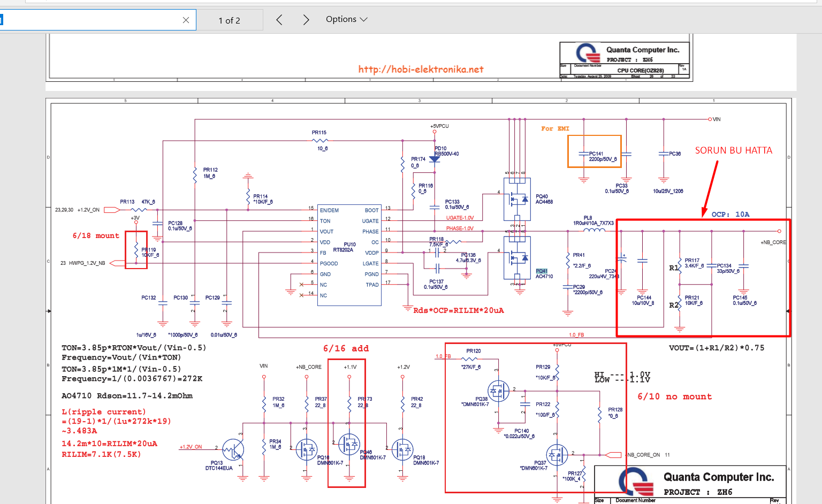Click the PU10 RT8202A chip symbol
The image size is (822, 504).
tap(349, 255)
